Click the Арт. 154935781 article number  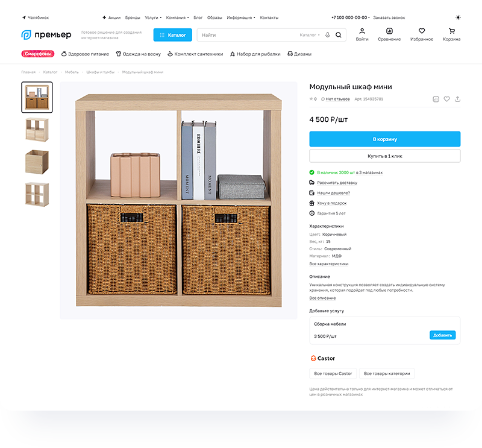point(369,99)
